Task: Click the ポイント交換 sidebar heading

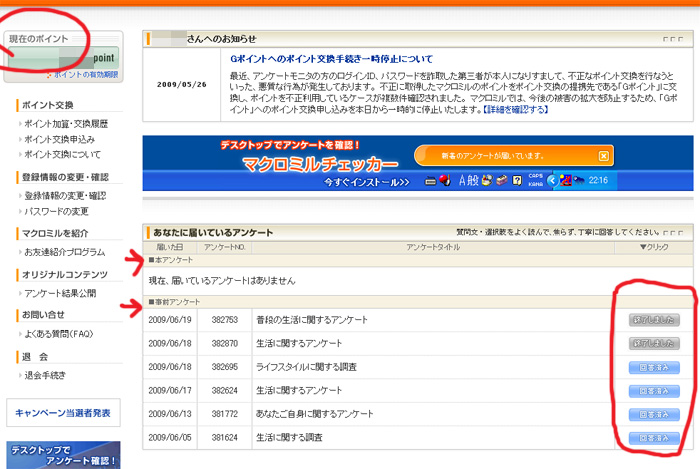Action: [x=47, y=105]
